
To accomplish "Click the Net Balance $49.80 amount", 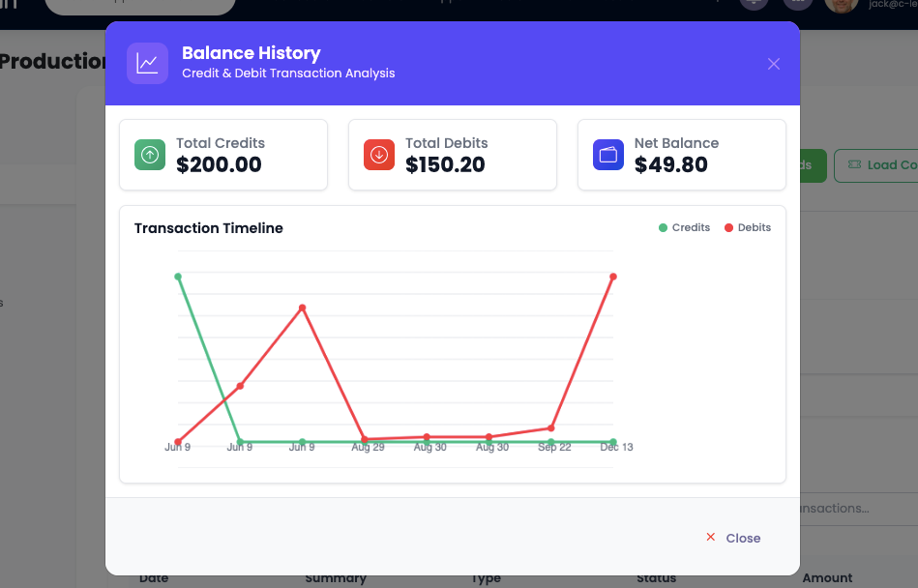I will (x=671, y=165).
